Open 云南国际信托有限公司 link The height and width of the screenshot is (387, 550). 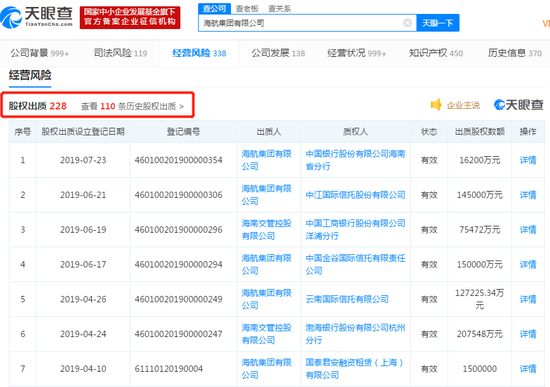tap(347, 299)
